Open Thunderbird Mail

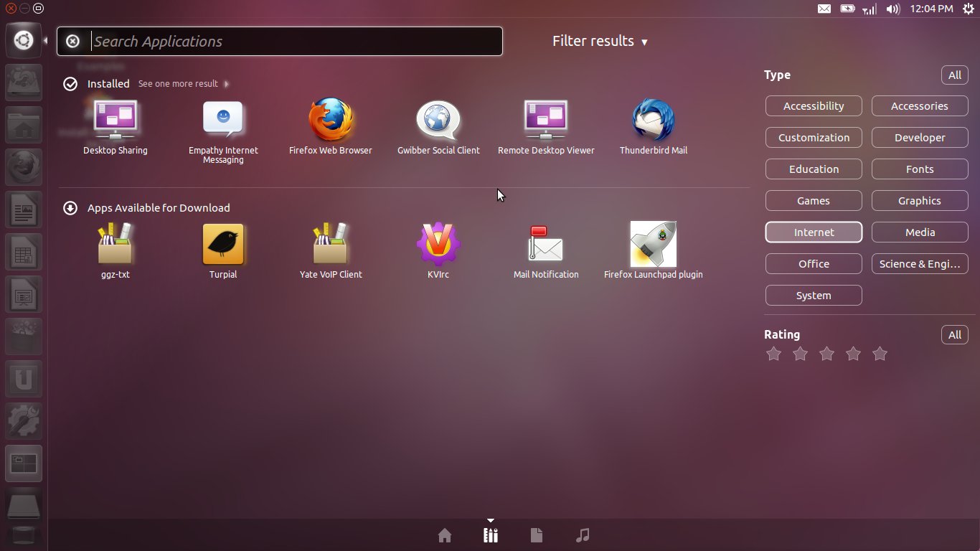(654, 128)
